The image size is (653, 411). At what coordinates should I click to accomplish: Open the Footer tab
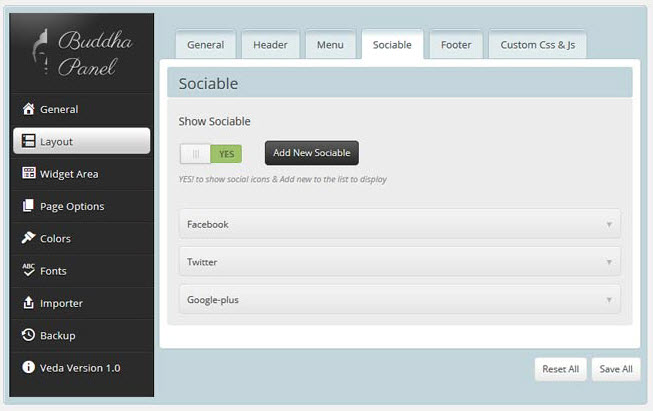pos(456,45)
